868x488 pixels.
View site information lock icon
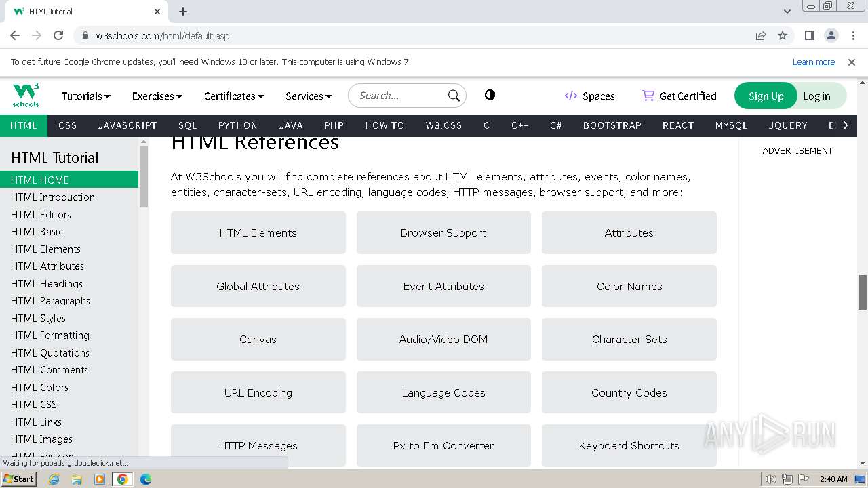(x=85, y=35)
